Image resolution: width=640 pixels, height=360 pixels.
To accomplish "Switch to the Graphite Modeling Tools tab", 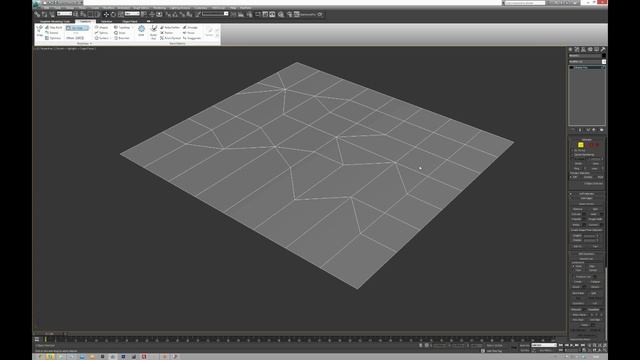I will (55, 21).
